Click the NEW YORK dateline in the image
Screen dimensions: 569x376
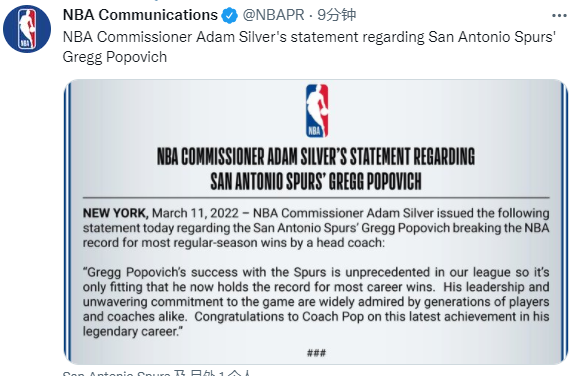[x=116, y=213]
